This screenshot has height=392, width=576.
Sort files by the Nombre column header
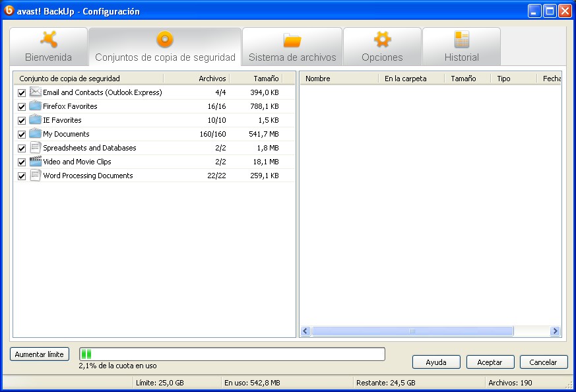(x=339, y=79)
